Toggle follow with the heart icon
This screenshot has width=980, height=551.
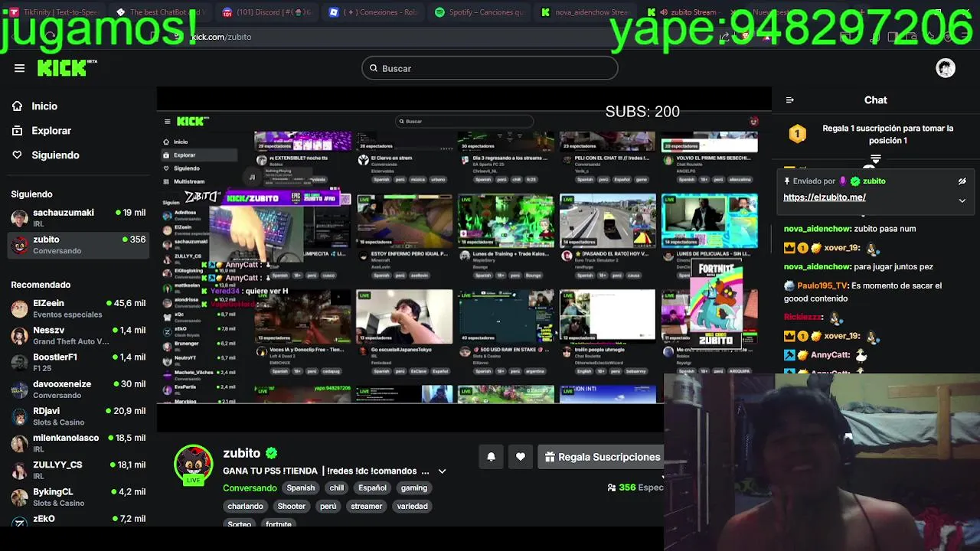[x=521, y=457]
